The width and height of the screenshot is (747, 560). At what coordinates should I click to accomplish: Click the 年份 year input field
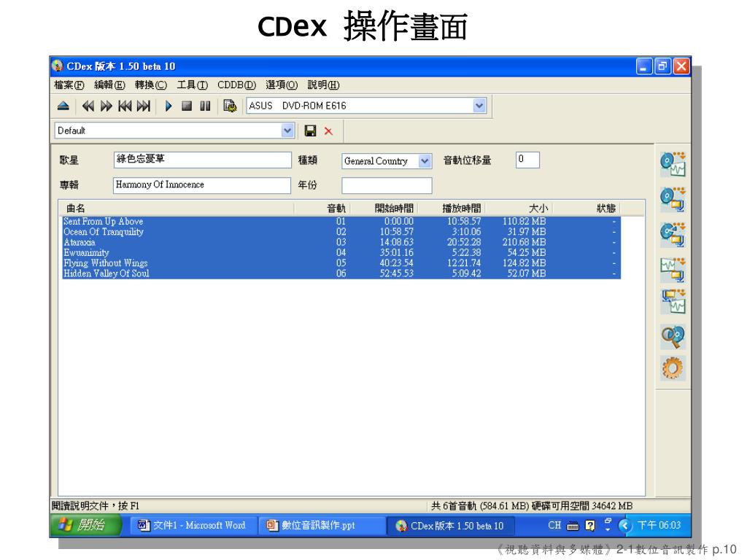pos(387,185)
